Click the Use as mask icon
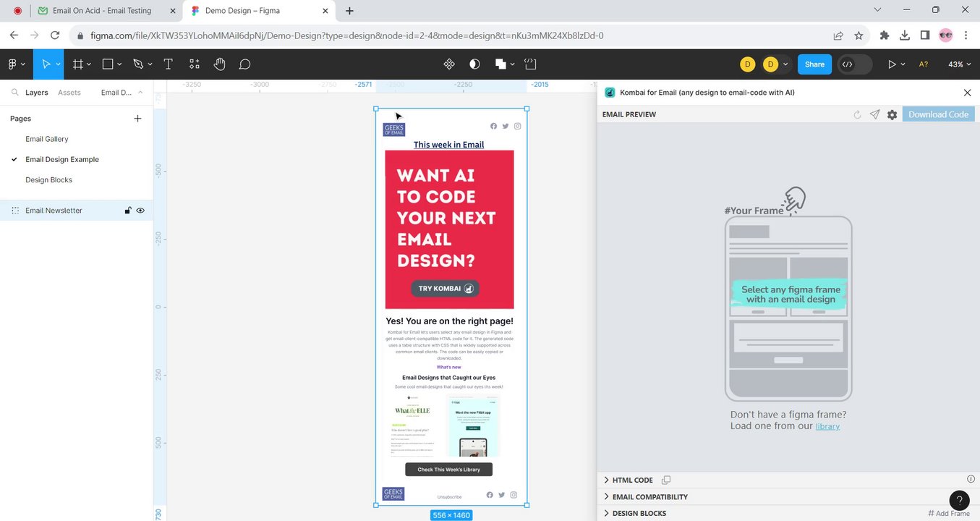Screen dimensions: 980x521 coord(474,64)
